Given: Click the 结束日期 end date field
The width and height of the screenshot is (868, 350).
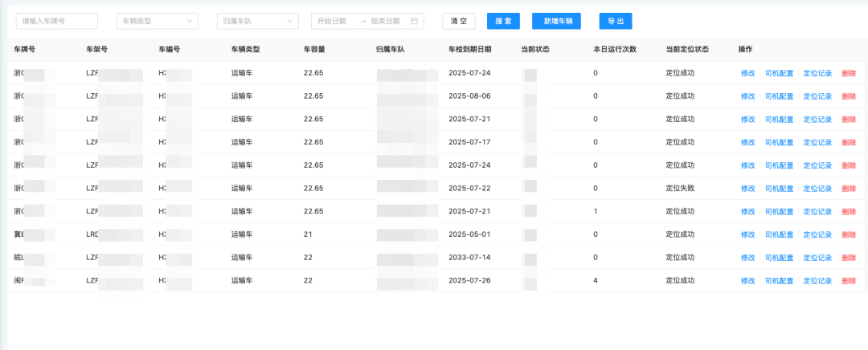Looking at the screenshot, I should click(386, 21).
